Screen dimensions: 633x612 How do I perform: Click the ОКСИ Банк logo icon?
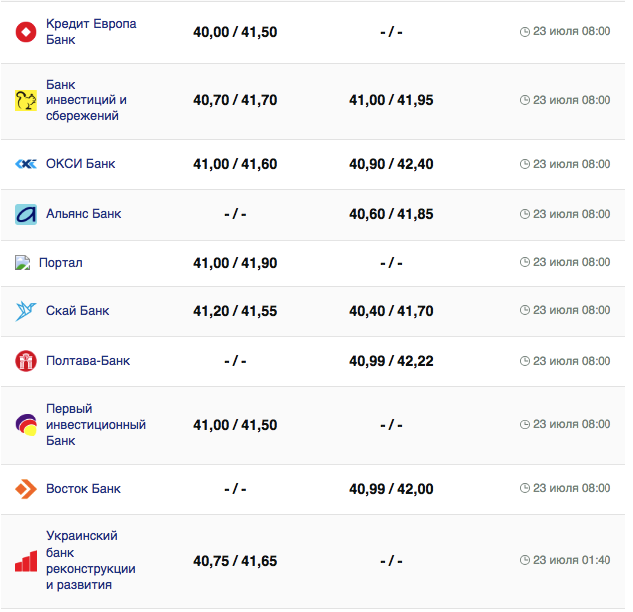(x=26, y=164)
